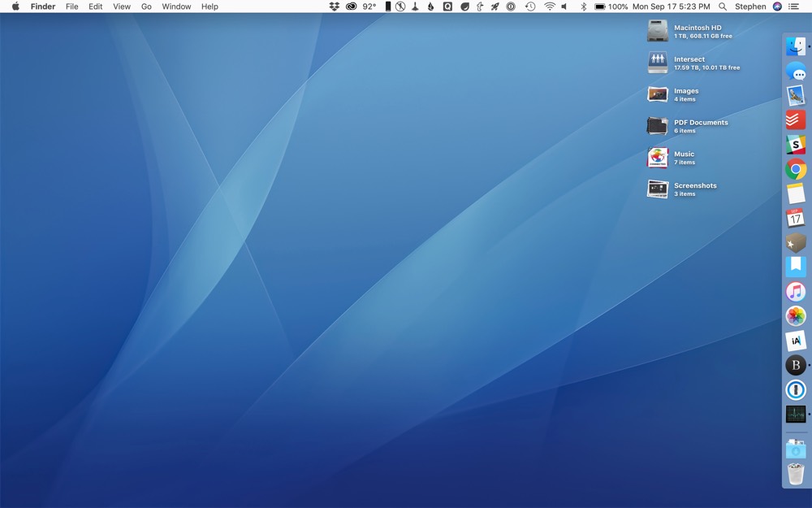Viewport: 812px width, 508px height.
Task: Open Todoist in the Dock
Action: [x=796, y=119]
